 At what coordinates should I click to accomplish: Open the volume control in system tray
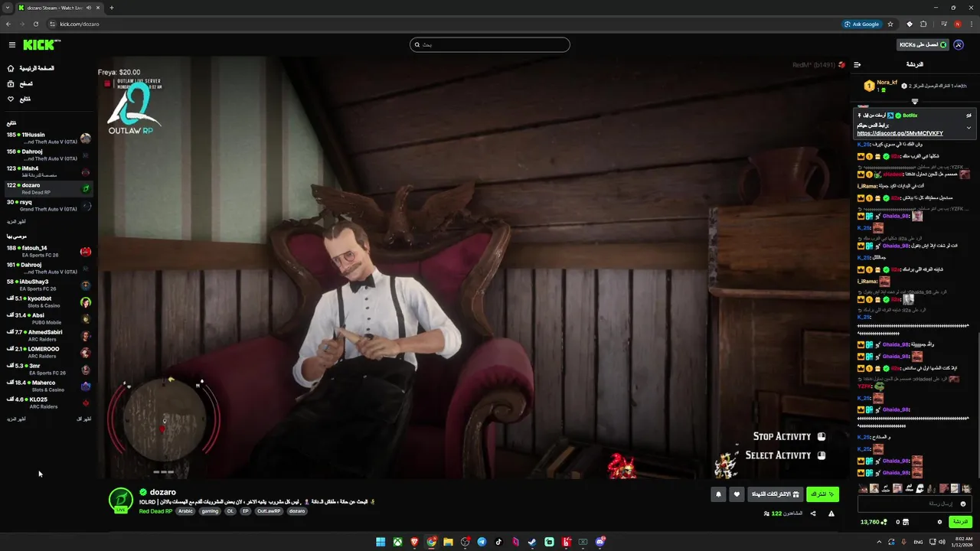tap(942, 542)
